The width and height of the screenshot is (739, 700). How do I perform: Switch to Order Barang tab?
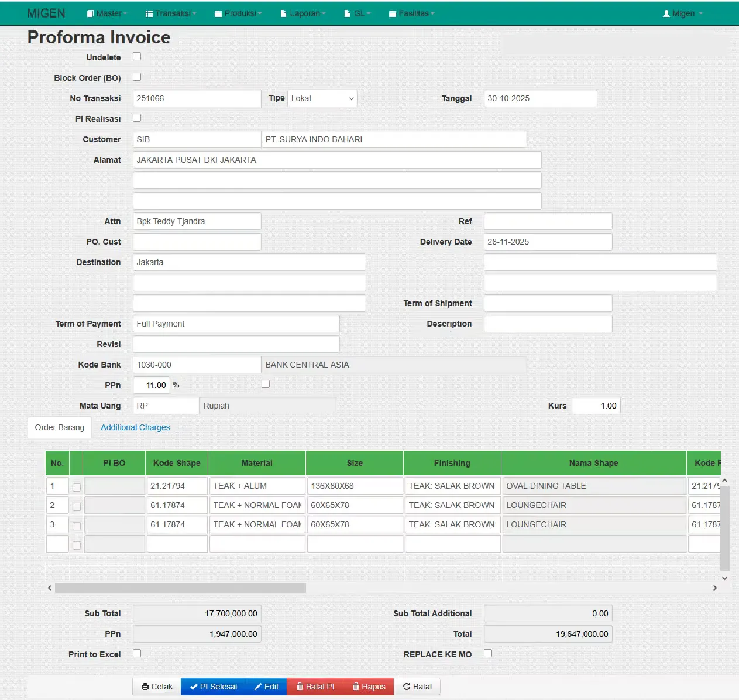60,427
